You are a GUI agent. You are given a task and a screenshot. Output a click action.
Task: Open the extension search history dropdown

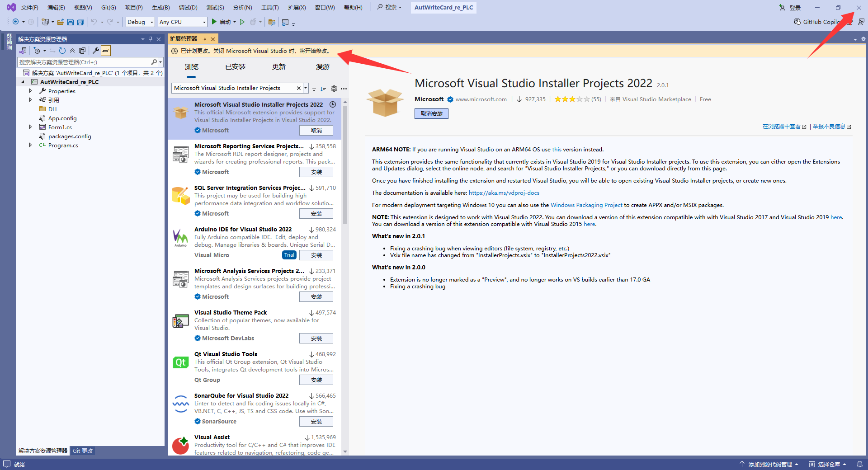click(306, 88)
